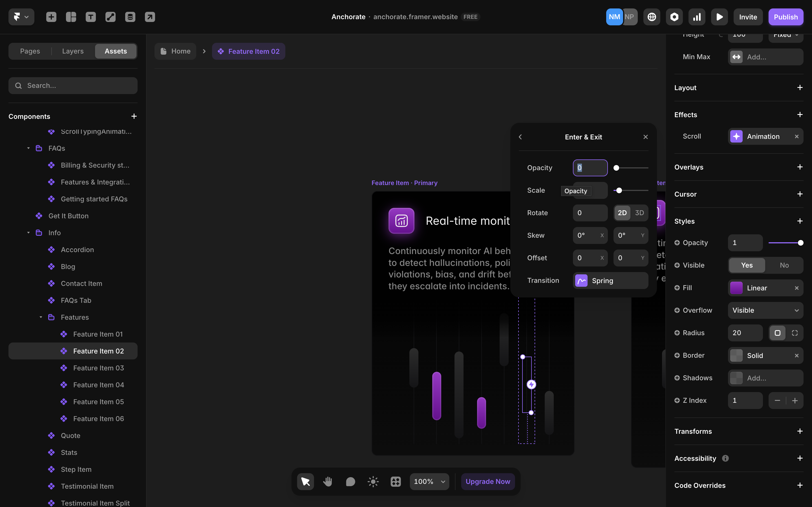The width and height of the screenshot is (812, 507).
Task: Collapse the Features folder
Action: point(41,317)
